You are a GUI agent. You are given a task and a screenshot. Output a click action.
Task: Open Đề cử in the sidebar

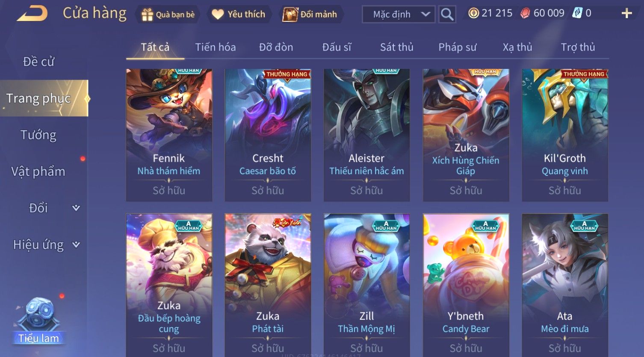(x=38, y=62)
